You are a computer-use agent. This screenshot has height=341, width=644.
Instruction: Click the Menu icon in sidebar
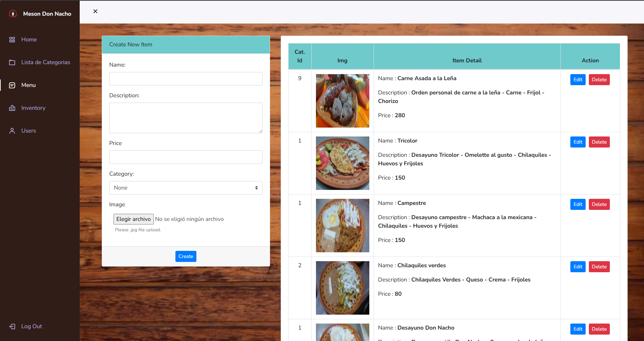(12, 85)
